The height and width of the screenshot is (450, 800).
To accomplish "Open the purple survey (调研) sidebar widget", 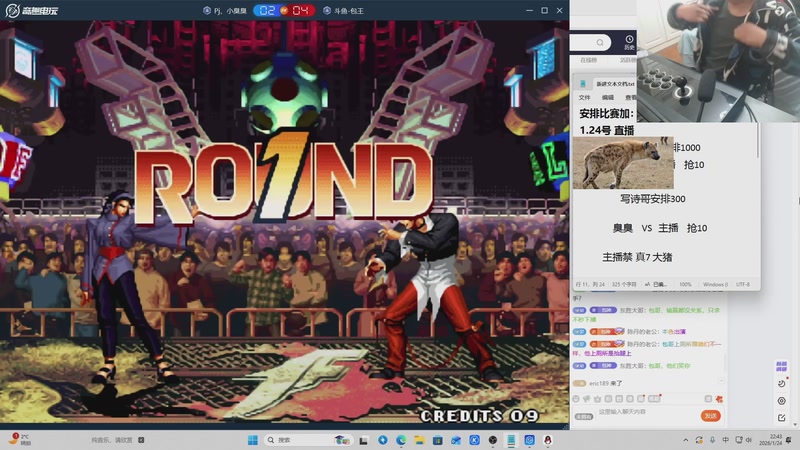I will click(781, 366).
